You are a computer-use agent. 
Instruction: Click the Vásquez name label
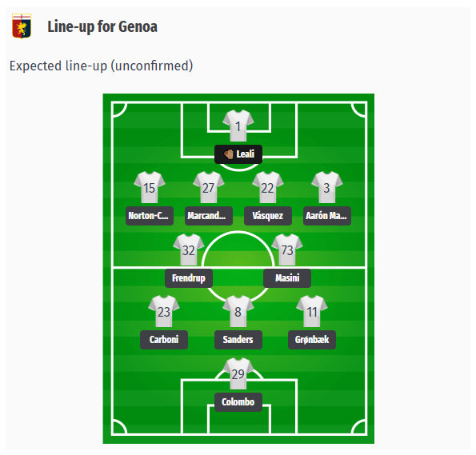[268, 216]
